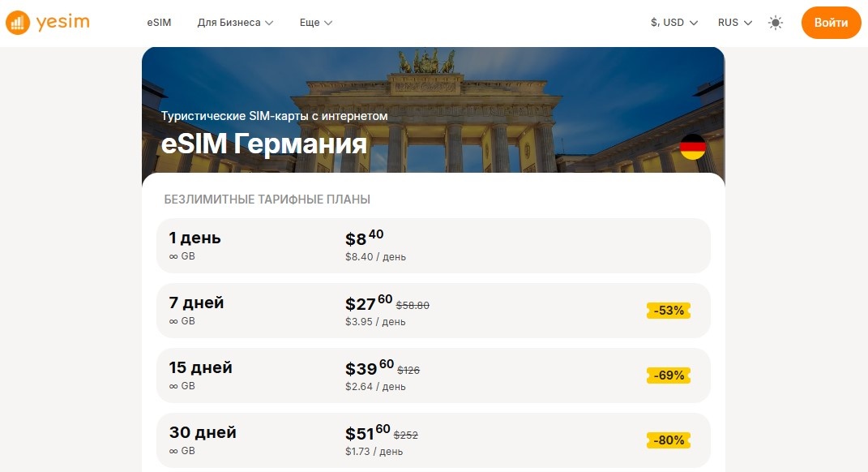Open the RUS language dropdown
Image resolution: width=868 pixels, height=472 pixels.
pyautogui.click(x=733, y=23)
